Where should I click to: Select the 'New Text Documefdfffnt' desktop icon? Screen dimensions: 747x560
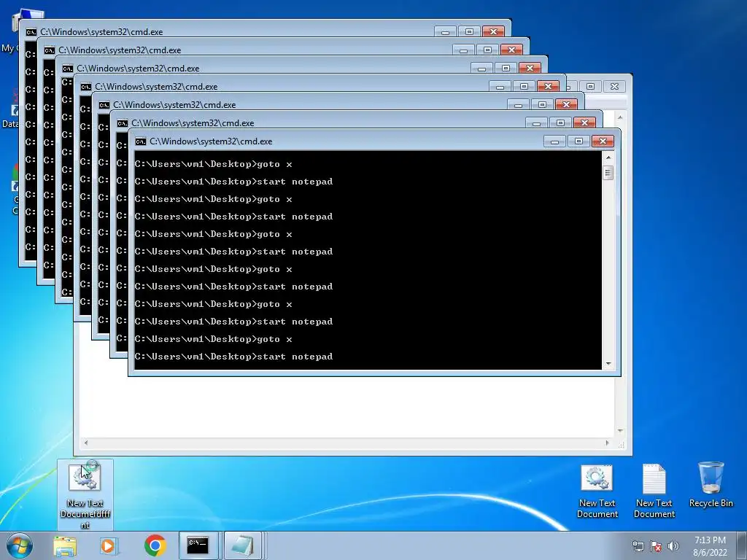[x=85, y=495]
